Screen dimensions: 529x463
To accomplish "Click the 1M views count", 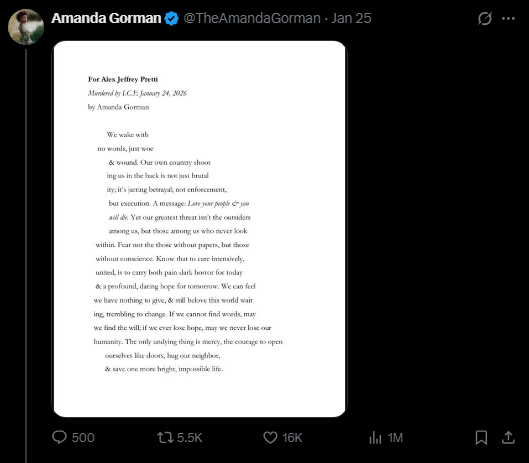I will pos(395,438).
